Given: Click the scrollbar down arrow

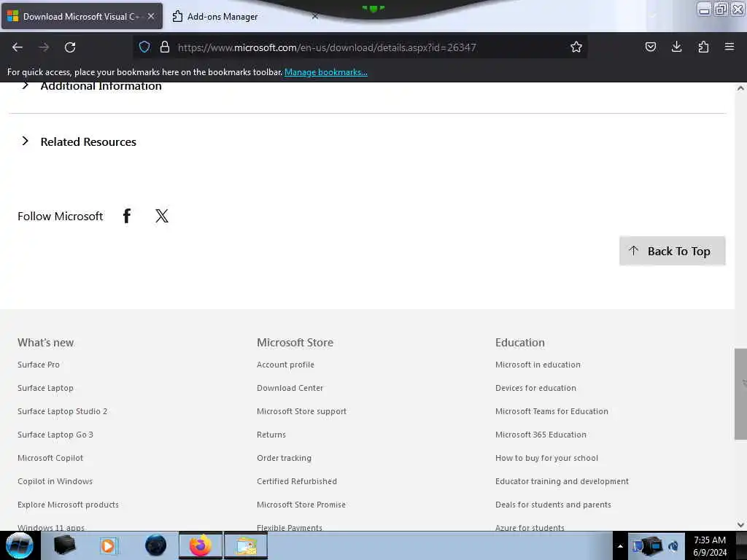Looking at the screenshot, I should 740,525.
